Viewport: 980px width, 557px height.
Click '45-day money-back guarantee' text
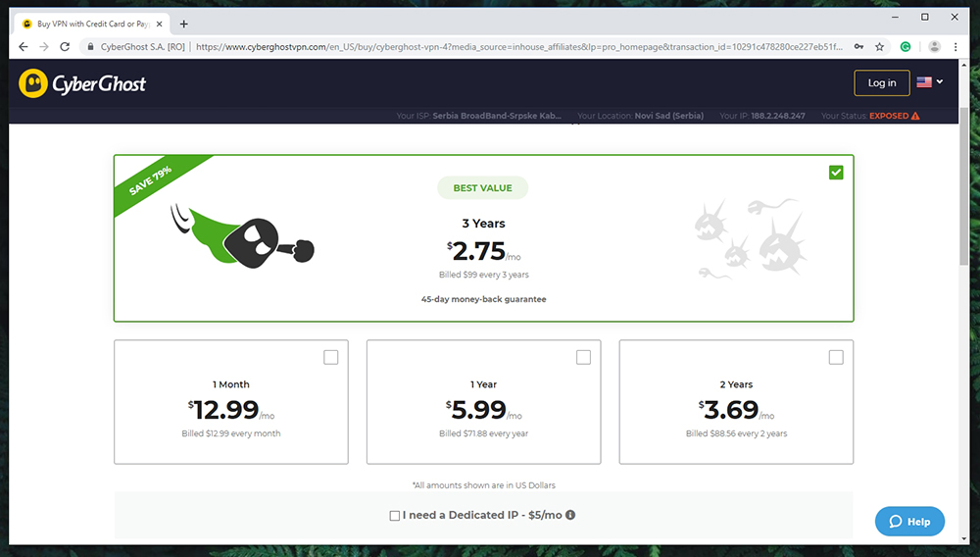point(484,299)
